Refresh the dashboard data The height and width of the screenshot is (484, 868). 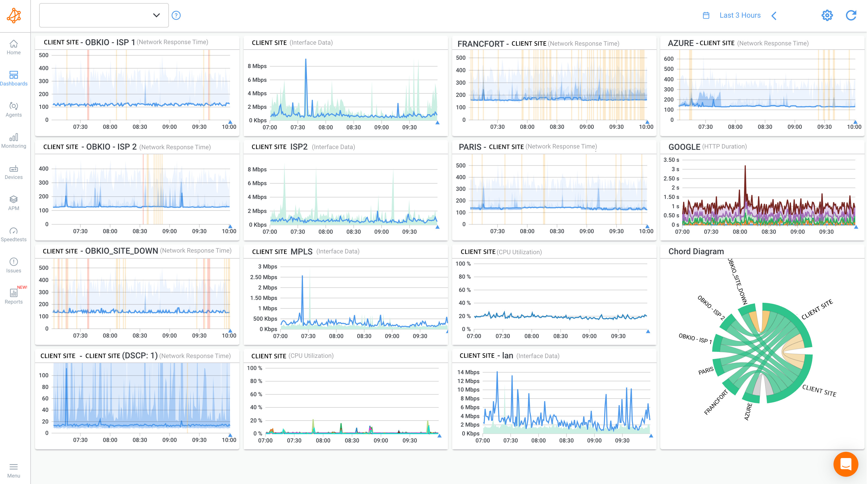tap(851, 15)
